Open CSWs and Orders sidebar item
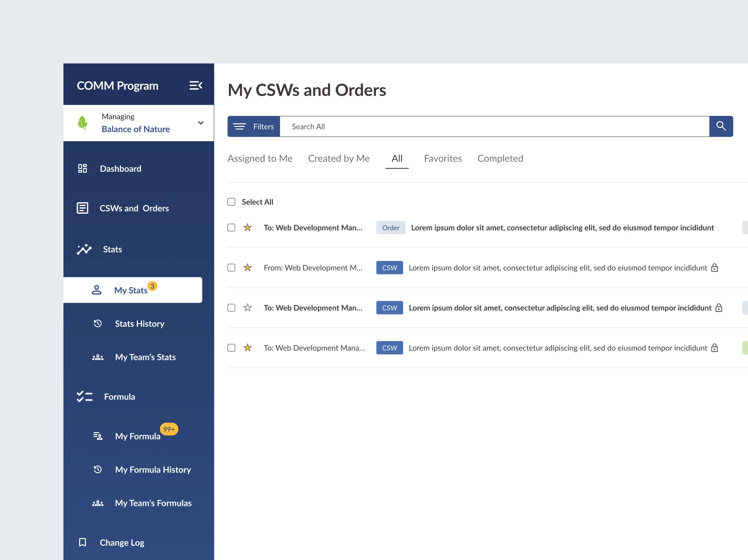Viewport: 748px width, 560px height. 134,208
